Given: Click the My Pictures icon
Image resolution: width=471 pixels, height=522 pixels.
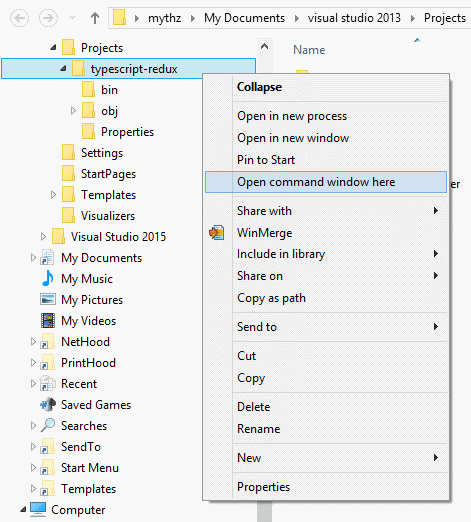Looking at the screenshot, I should [x=48, y=299].
